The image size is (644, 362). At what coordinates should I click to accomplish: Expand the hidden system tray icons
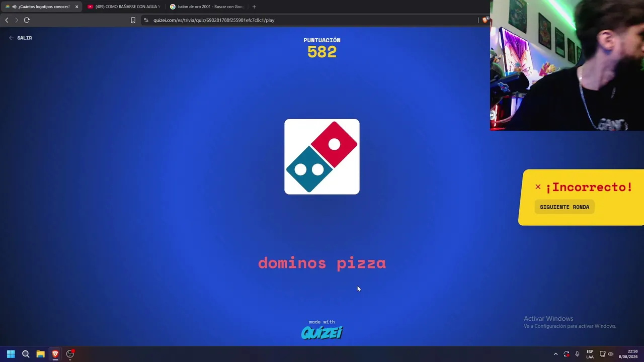pos(555,354)
